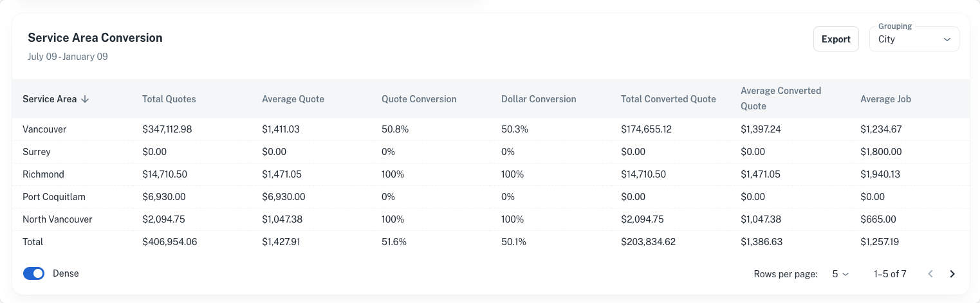Click the Export button
Viewport: 980px width, 303px height.
(836, 39)
